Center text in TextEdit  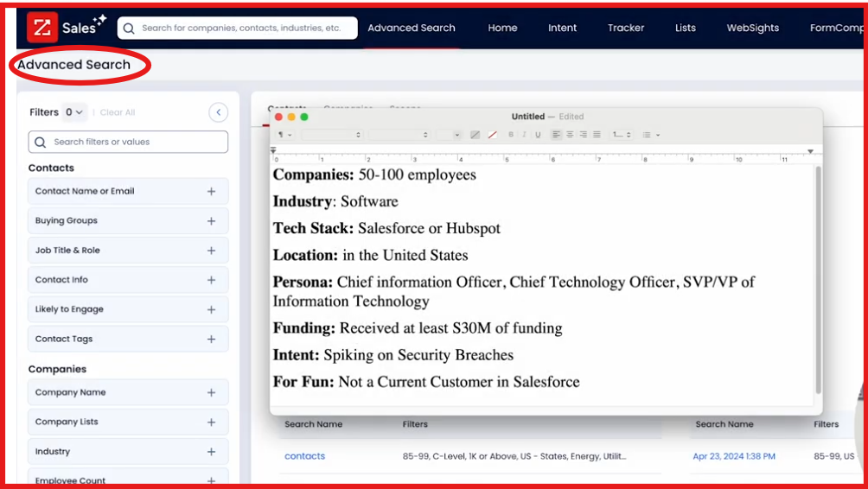coord(570,135)
